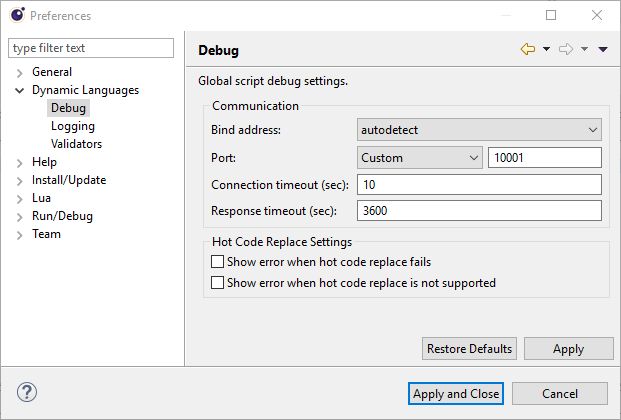
Task: Click the back navigation arrow icon
Action: point(528,49)
